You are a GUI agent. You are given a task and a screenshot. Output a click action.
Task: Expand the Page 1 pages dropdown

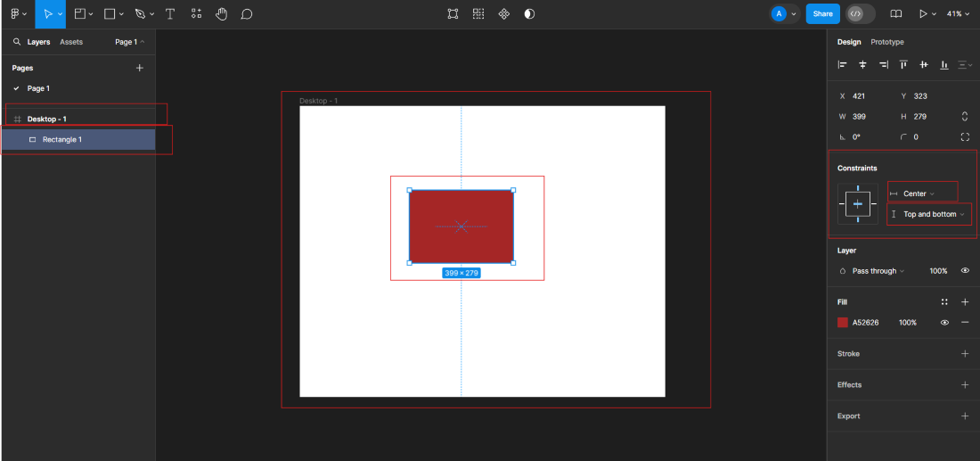point(129,42)
